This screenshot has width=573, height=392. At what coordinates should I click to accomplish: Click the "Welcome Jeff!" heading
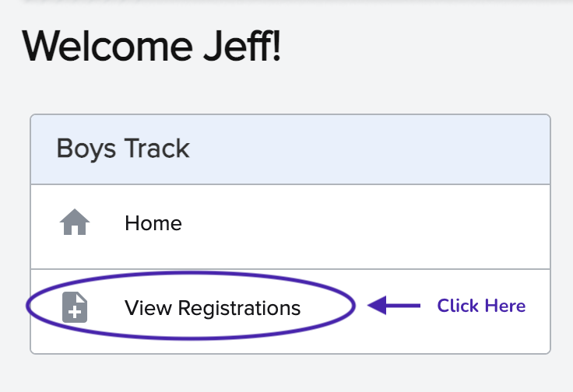[152, 47]
